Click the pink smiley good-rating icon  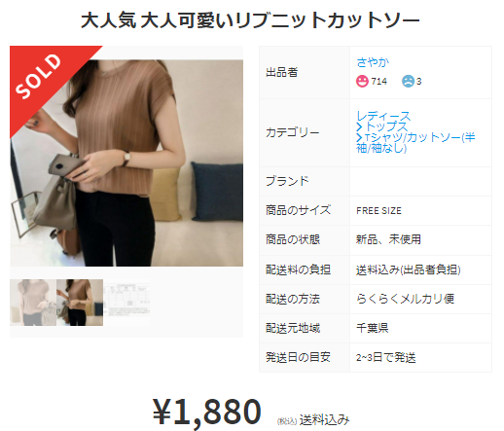[362, 81]
